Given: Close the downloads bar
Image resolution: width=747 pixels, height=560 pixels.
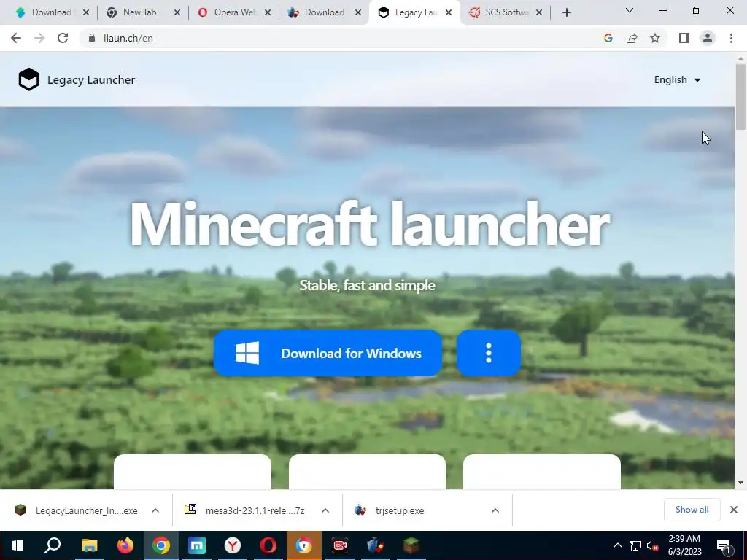Looking at the screenshot, I should [x=734, y=510].
